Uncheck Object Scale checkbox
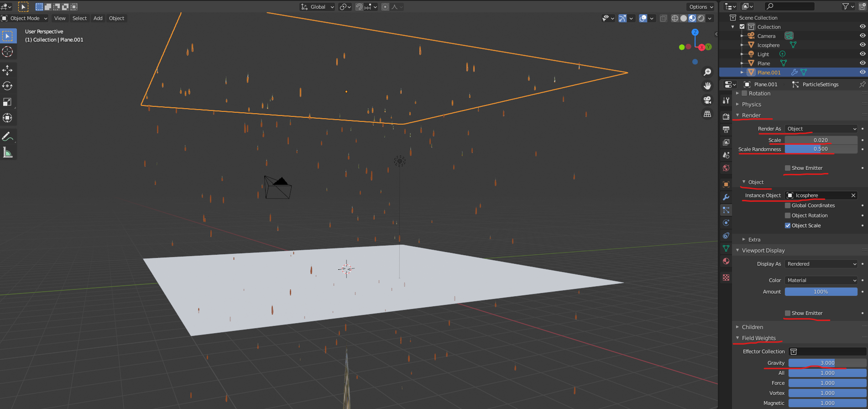Viewport: 868px width, 409px height. (788, 225)
